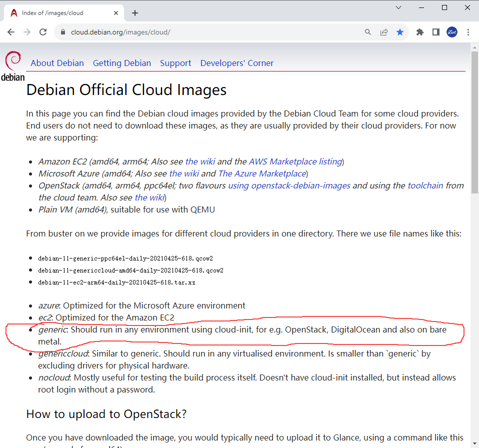Open OpenStack 'the wiki' link

pyautogui.click(x=149, y=197)
